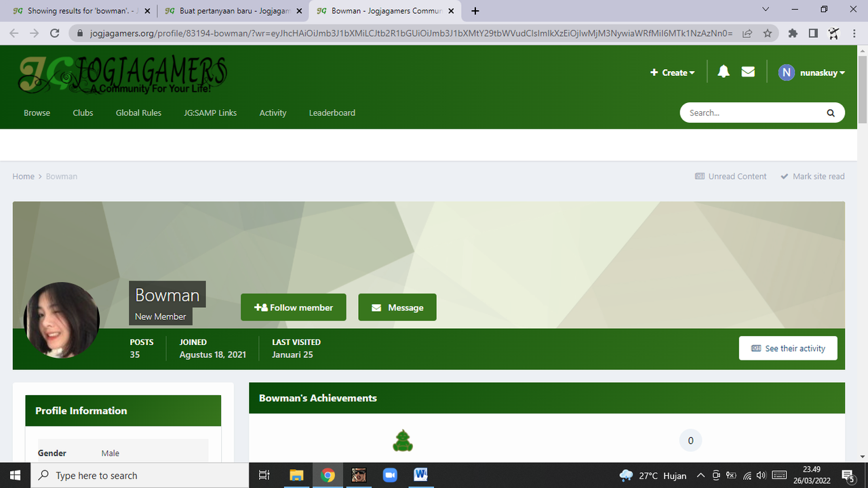This screenshot has height=488, width=868.
Task: Open the Activity menu
Action: [273, 113]
